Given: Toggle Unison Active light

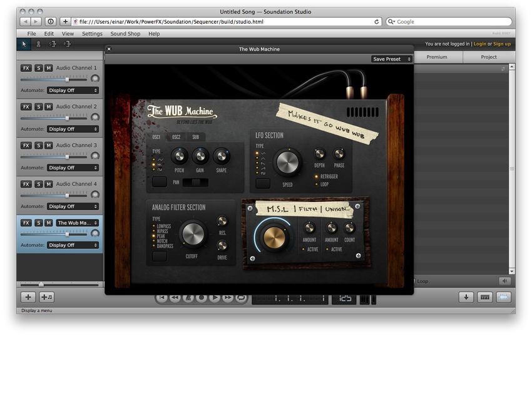Looking at the screenshot, I should point(327,249).
